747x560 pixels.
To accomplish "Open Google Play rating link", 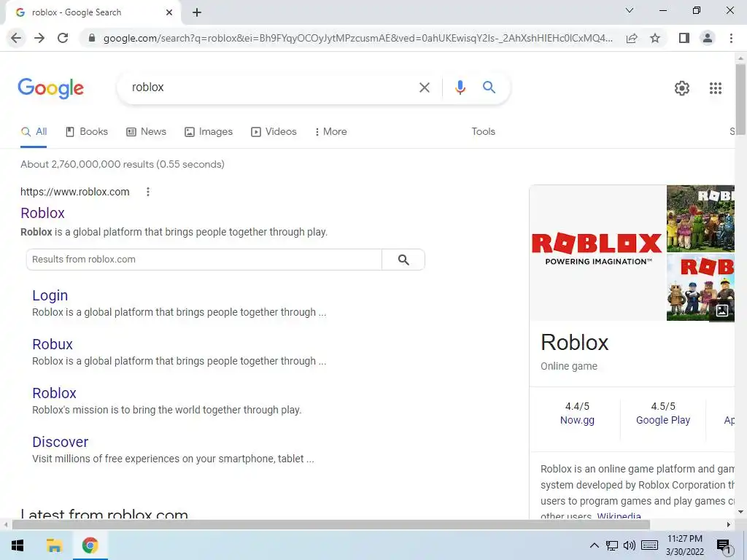I will [662, 420].
